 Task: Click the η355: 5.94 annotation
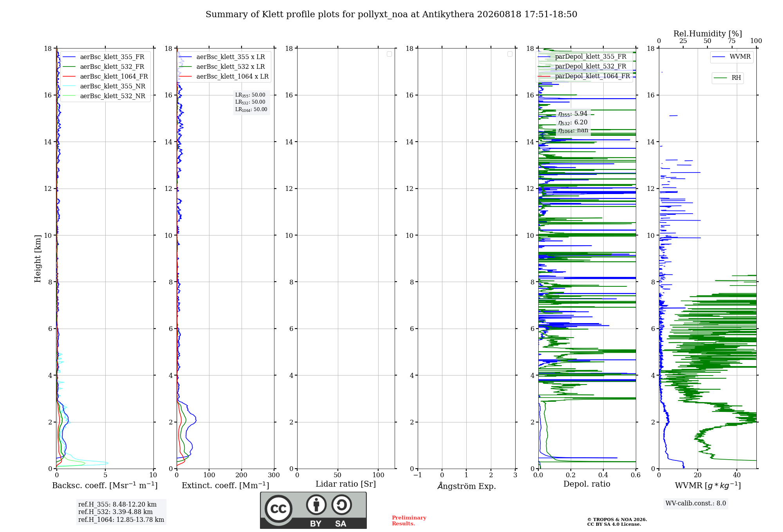pos(573,114)
